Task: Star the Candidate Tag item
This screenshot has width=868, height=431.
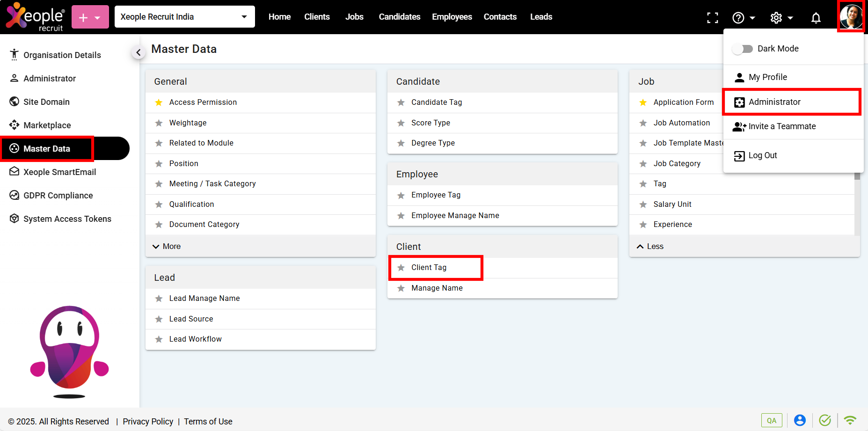Action: point(401,102)
